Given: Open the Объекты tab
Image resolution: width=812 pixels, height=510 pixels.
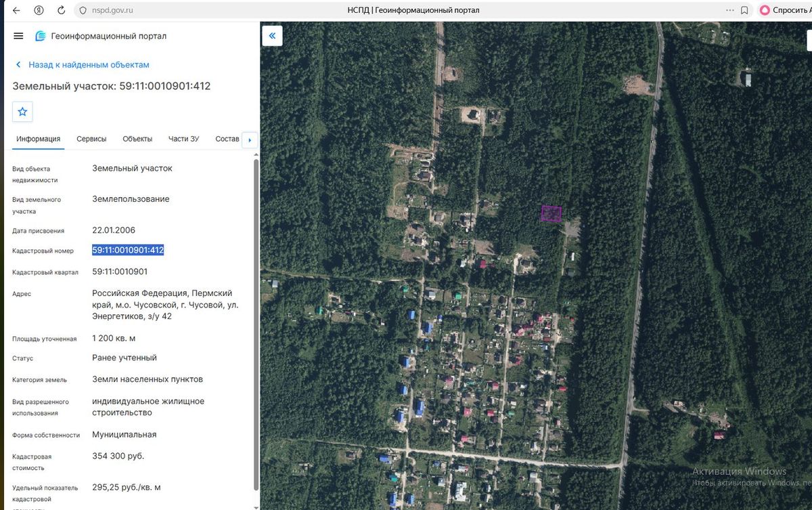Looking at the screenshot, I should [x=137, y=139].
